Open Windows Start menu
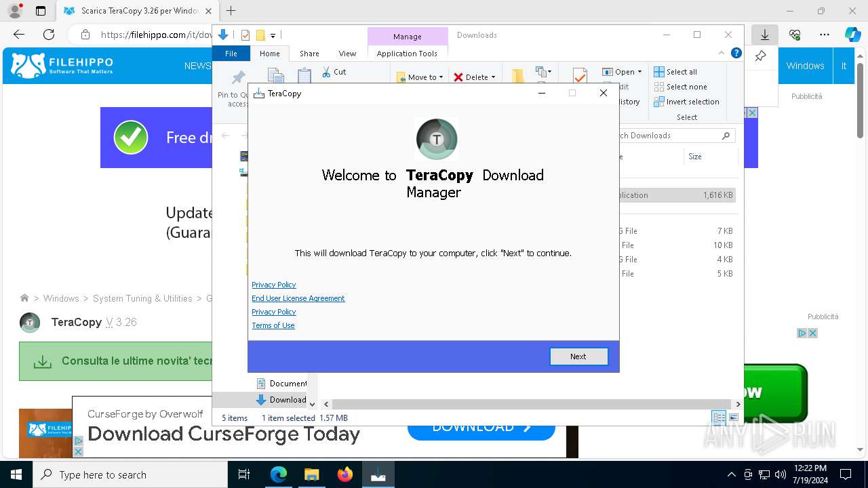Screen dimensions: 868x488 click(x=16, y=474)
